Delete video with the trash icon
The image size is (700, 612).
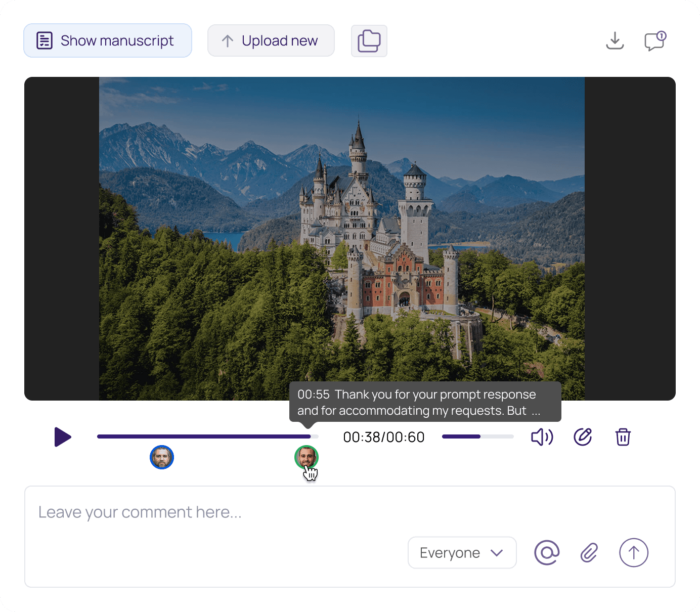(x=623, y=437)
